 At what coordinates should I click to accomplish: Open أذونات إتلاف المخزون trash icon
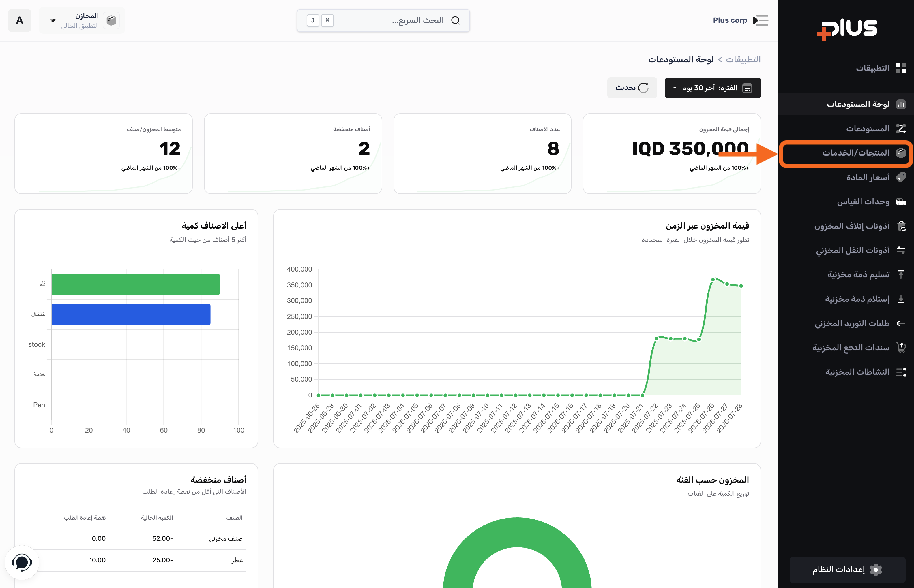point(901,226)
